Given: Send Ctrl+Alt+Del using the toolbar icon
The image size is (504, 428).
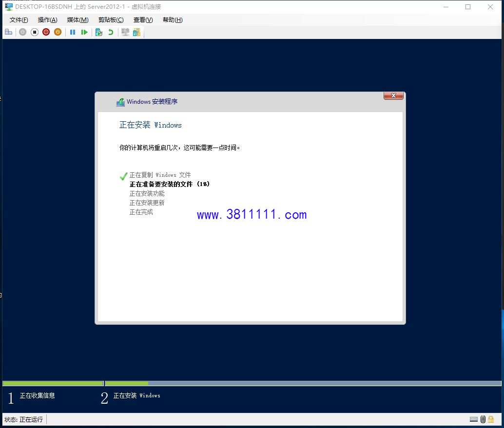Looking at the screenshot, I should tap(9, 32).
